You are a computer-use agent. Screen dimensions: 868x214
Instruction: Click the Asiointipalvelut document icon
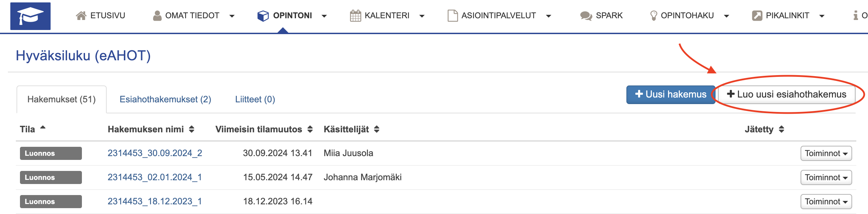click(453, 16)
